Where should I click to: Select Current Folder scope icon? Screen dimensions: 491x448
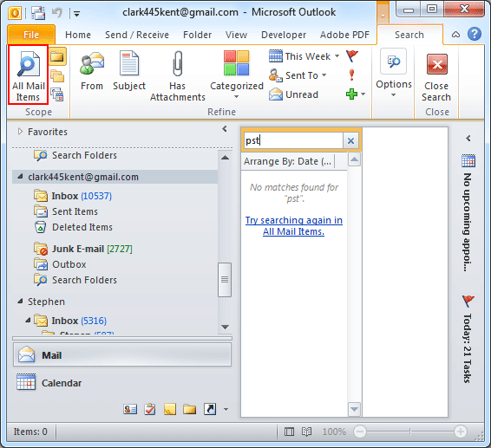57,56
